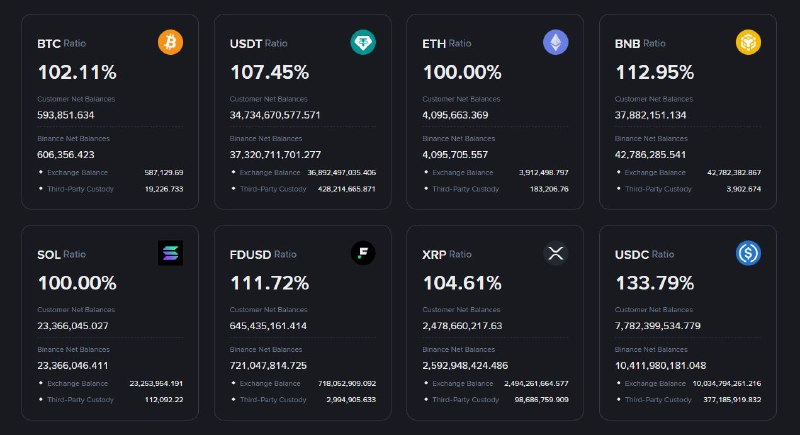Select the USDT Ratio card title

coord(258,44)
